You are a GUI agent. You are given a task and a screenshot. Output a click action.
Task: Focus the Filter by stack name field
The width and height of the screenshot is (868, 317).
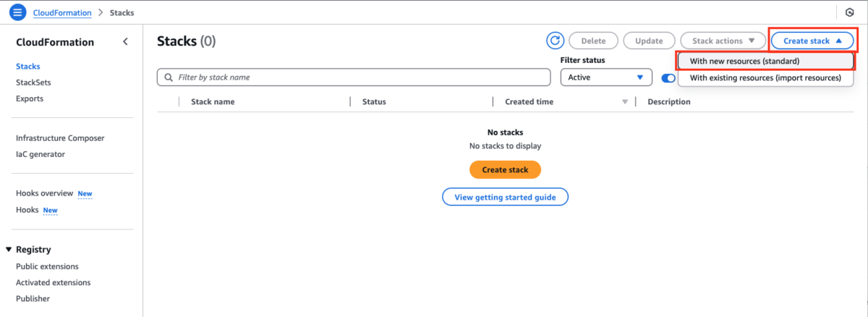pyautogui.click(x=354, y=77)
